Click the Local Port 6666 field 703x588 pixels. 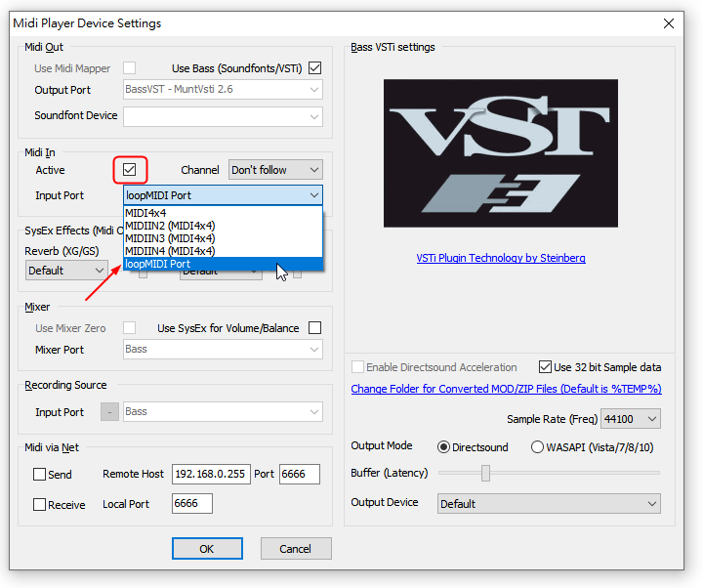[x=192, y=504]
